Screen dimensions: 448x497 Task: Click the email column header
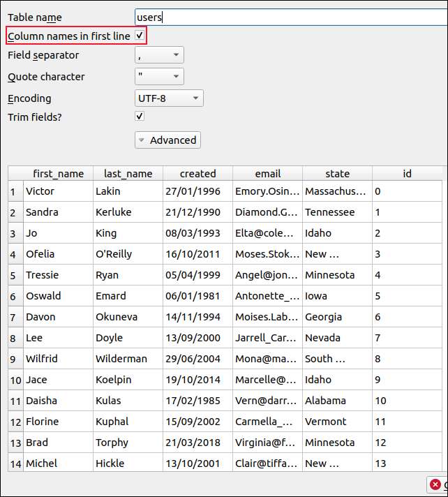click(267, 174)
